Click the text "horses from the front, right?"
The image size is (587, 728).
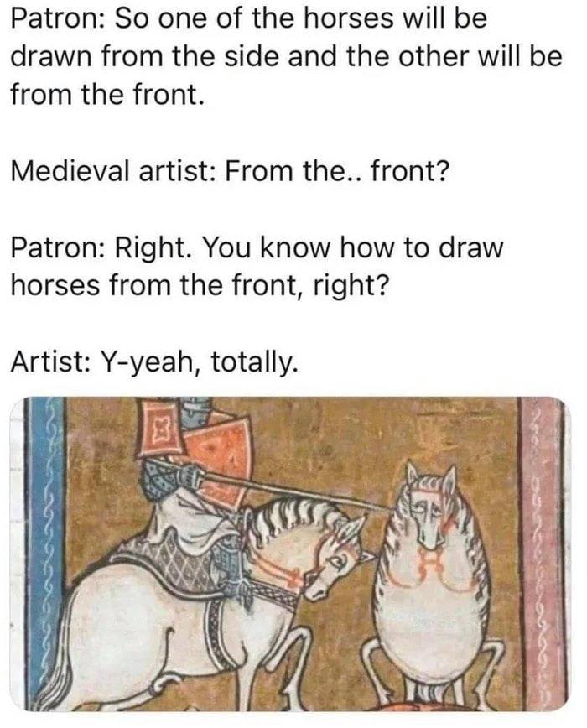click(198, 284)
